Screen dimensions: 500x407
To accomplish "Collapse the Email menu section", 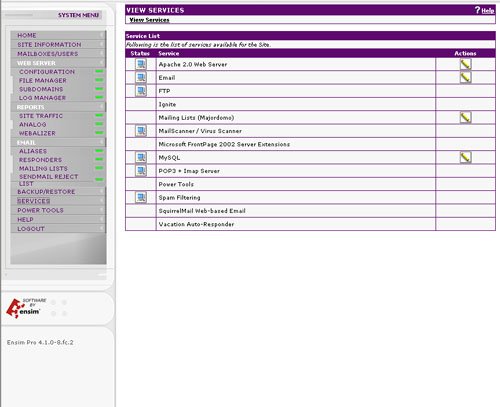I will coord(26,143).
